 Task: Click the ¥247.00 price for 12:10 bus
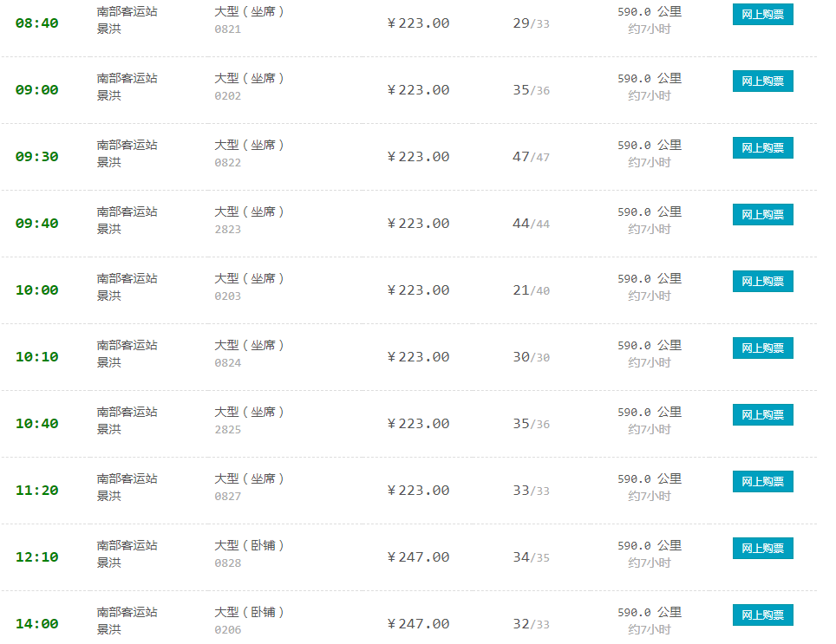[x=418, y=557]
